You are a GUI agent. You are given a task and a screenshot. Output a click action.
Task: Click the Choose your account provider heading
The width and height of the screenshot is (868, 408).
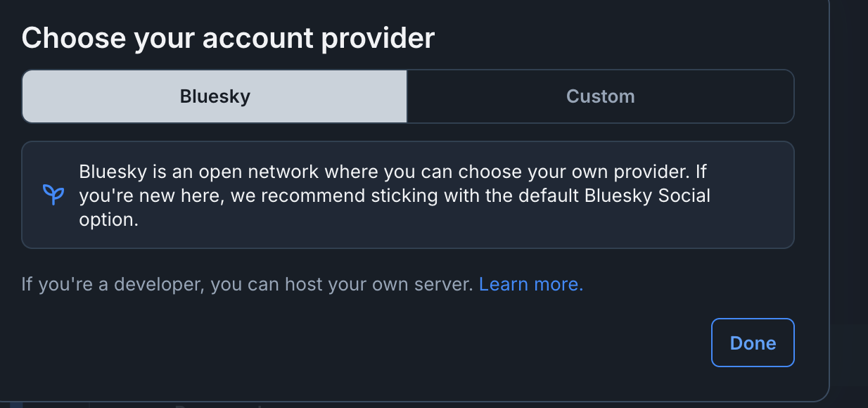pos(228,38)
